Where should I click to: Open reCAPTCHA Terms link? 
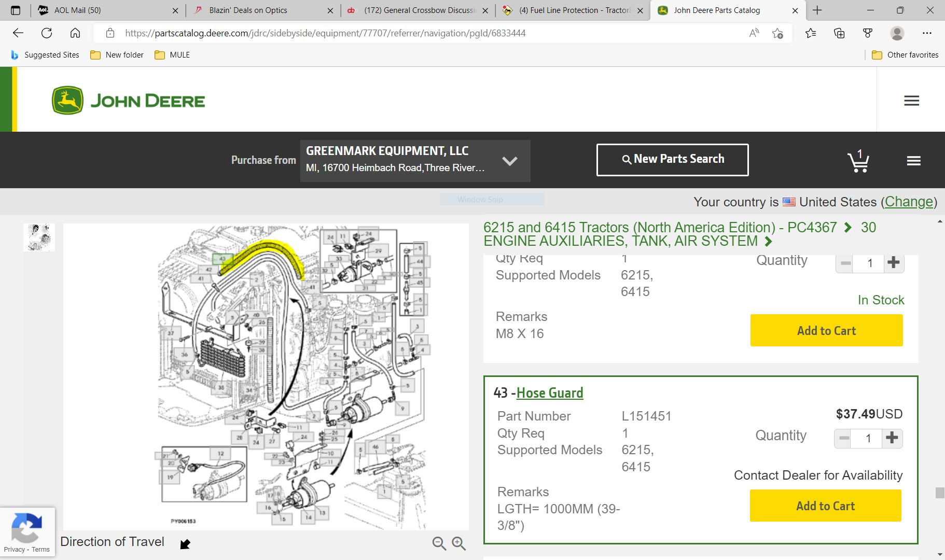point(40,550)
